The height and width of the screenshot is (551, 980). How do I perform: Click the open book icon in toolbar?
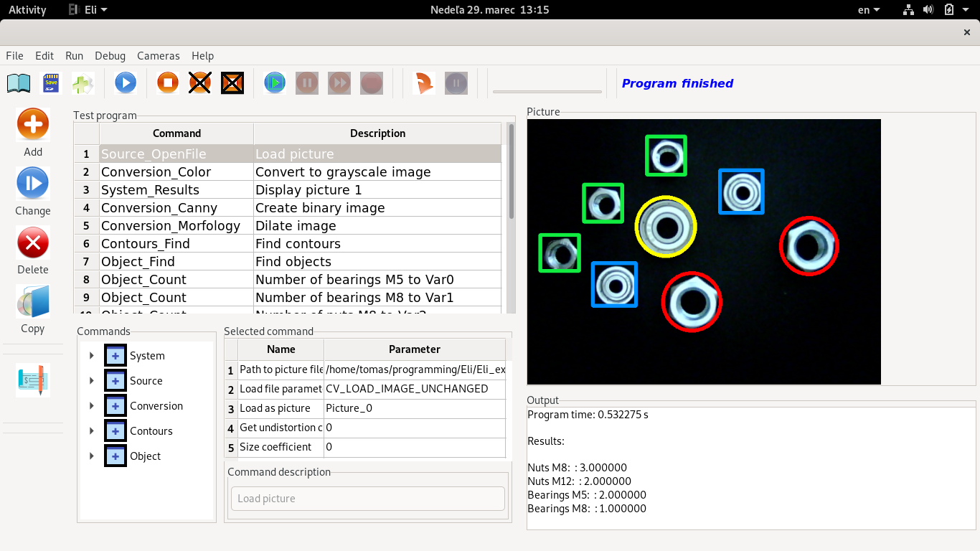19,83
